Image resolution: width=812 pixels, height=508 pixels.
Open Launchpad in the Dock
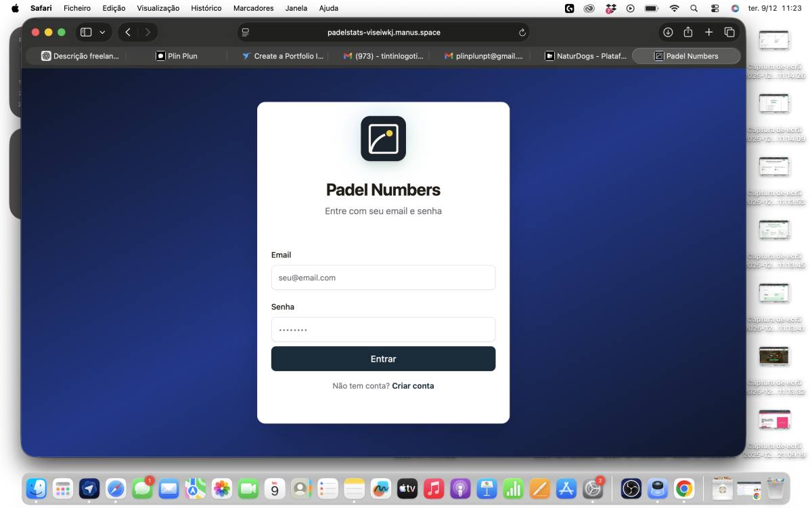(x=63, y=488)
